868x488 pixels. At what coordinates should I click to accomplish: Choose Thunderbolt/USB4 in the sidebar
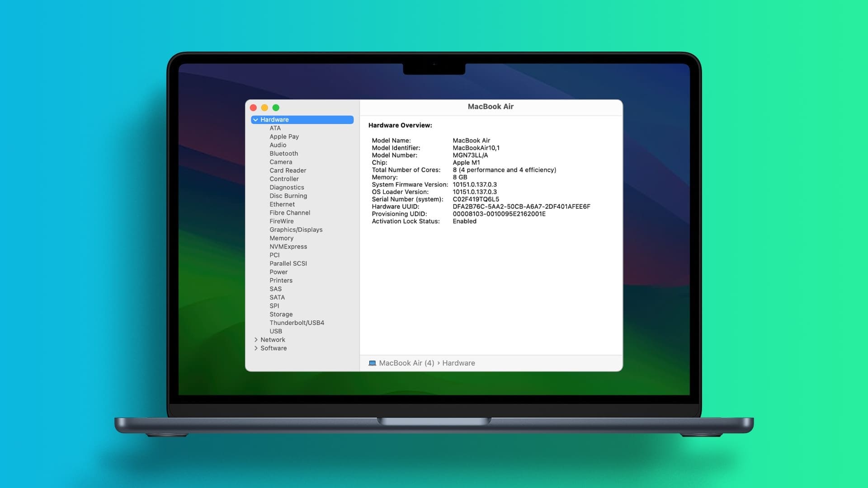coord(297,323)
